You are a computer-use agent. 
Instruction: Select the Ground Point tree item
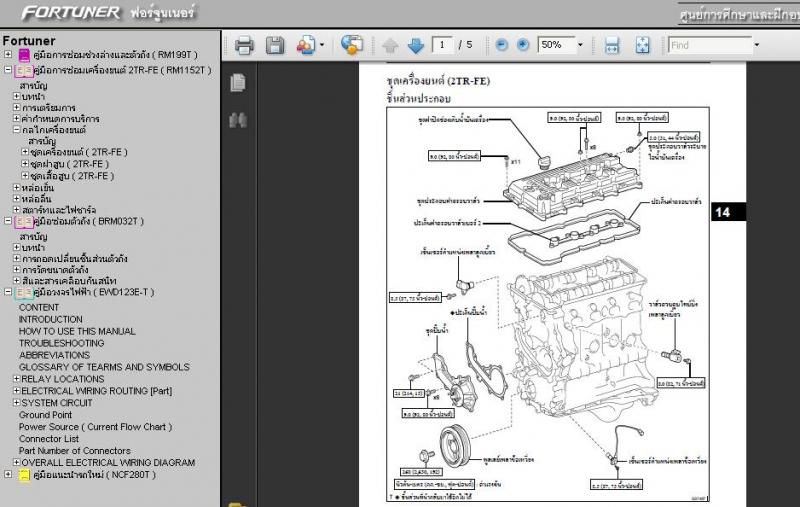tap(45, 415)
